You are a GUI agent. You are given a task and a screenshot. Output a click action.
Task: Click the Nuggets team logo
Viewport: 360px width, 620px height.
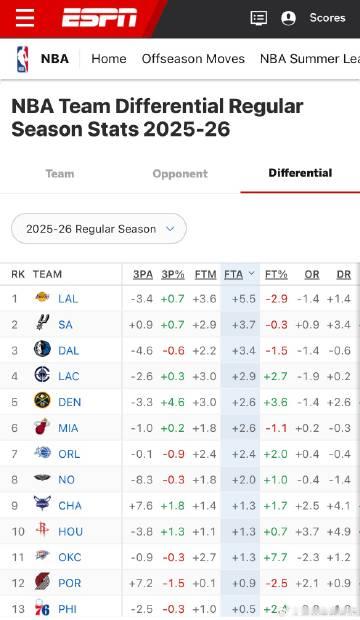[42, 401]
